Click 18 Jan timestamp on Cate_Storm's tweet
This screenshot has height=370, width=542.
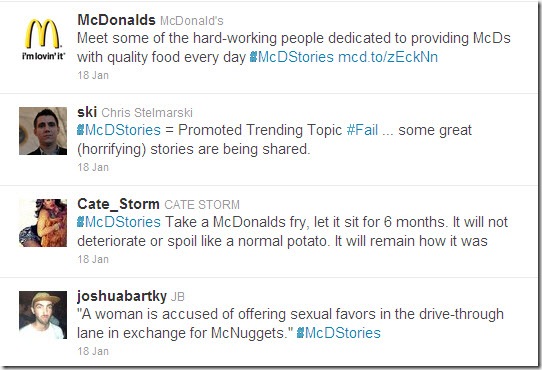93,259
